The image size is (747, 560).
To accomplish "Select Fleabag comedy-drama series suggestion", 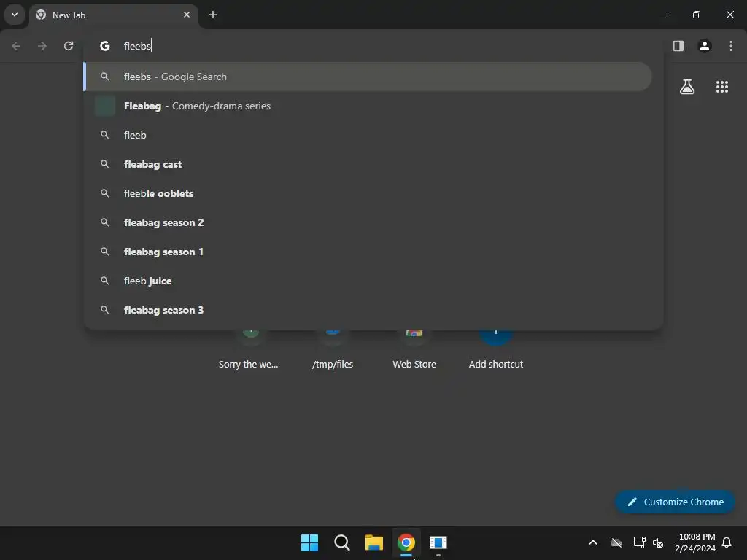I will tap(368, 106).
